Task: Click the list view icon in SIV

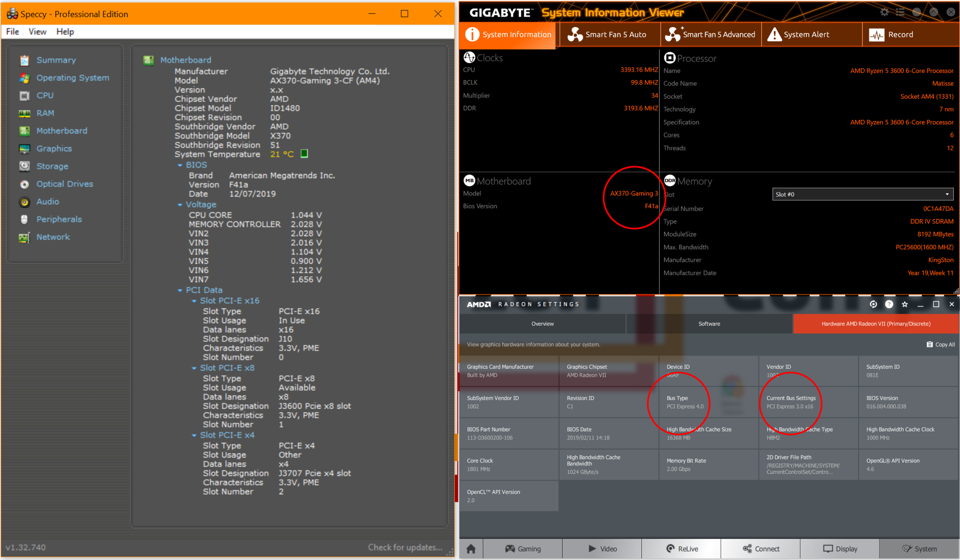Action: 900,12
